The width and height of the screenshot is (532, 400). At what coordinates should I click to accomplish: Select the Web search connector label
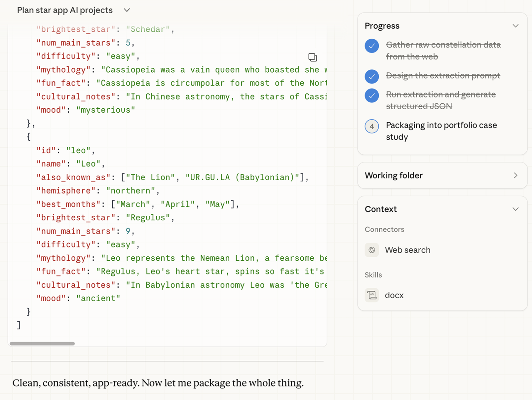click(407, 250)
